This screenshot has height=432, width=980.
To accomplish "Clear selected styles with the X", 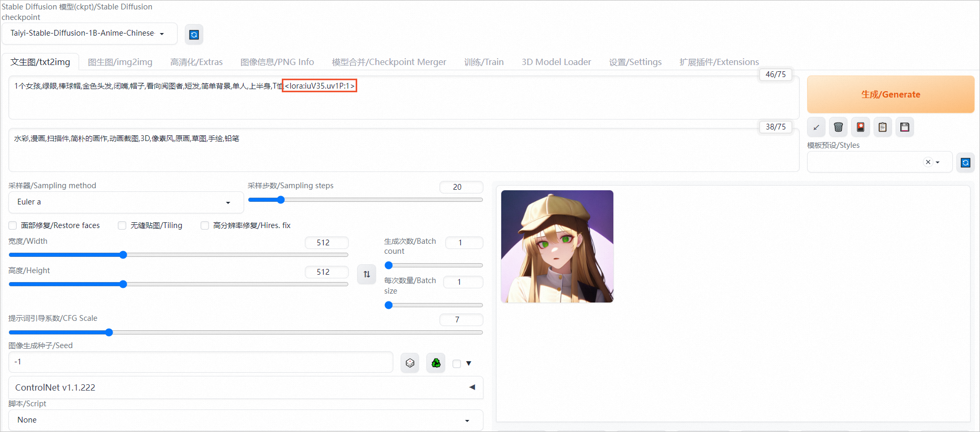I will click(928, 162).
